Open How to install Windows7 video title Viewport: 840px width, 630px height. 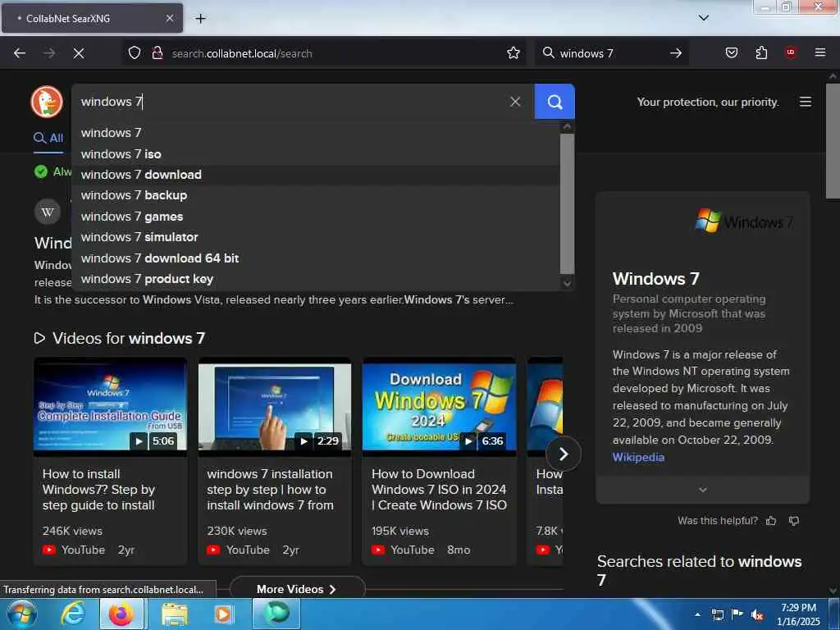click(x=98, y=490)
